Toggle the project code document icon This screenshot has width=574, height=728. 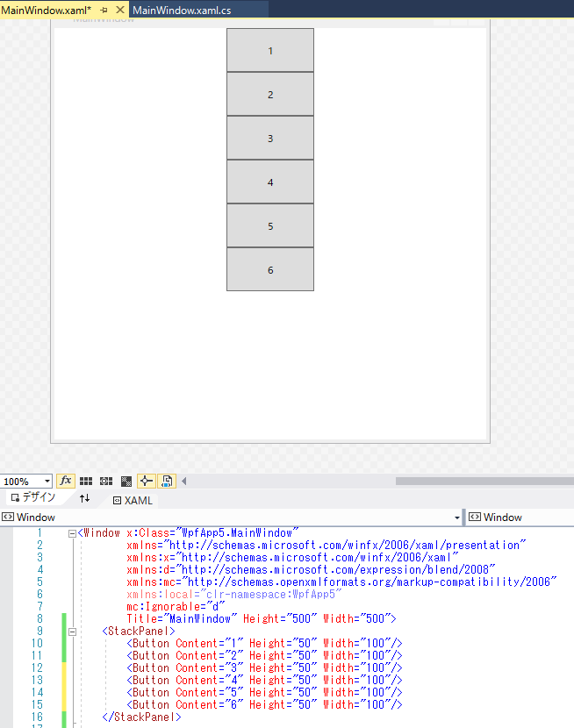point(167,481)
